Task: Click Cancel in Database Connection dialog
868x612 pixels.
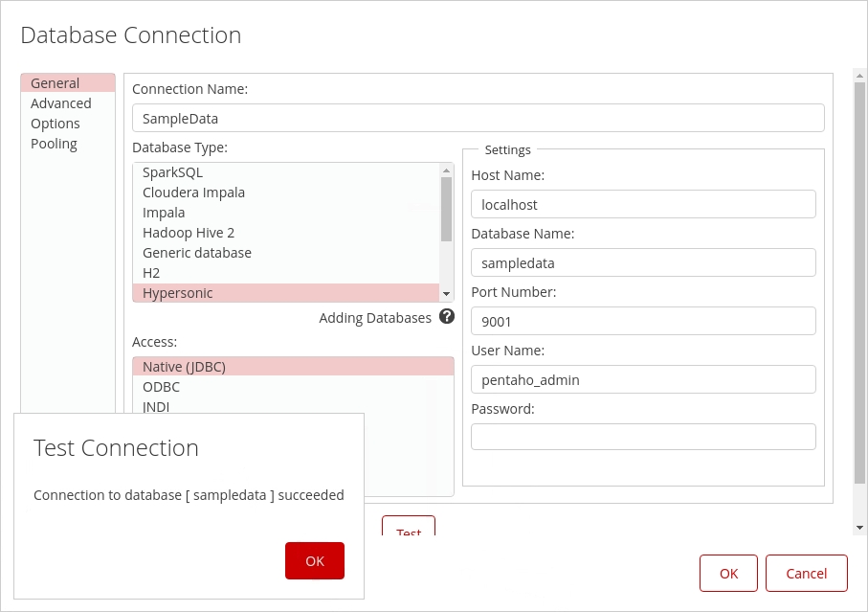Action: pyautogui.click(x=806, y=573)
